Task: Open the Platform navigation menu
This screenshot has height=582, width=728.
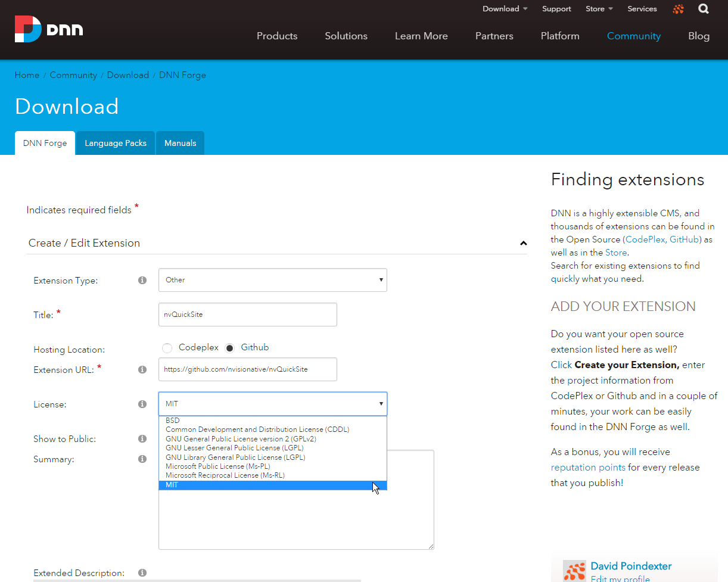Action: click(560, 36)
